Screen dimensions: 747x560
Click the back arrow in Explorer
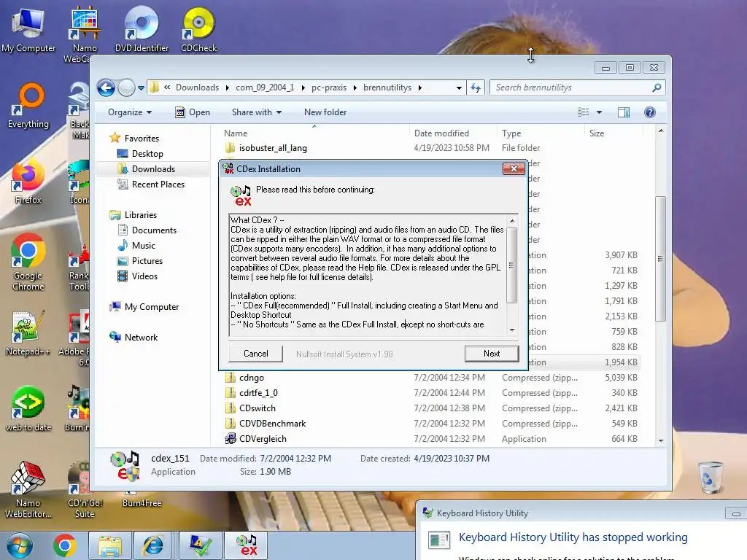pyautogui.click(x=106, y=87)
